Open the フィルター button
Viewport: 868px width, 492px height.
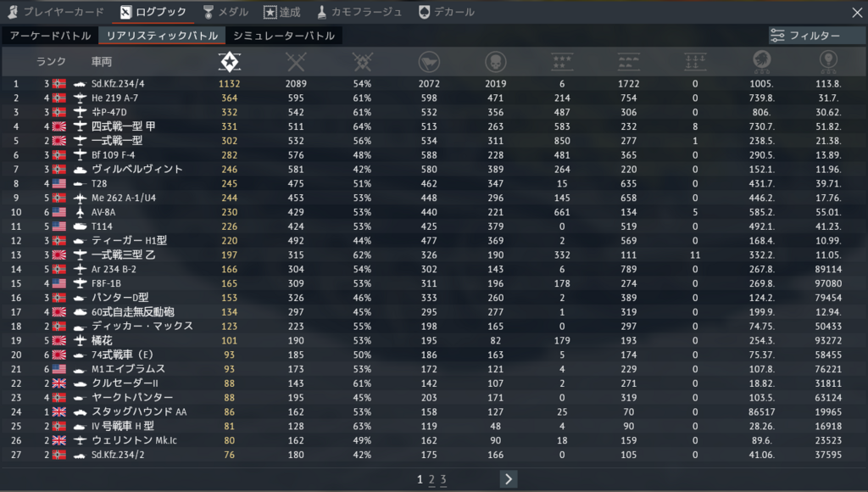817,36
